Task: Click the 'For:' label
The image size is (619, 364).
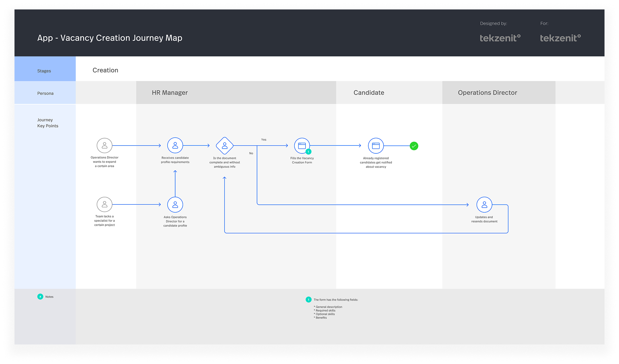Action: click(544, 23)
